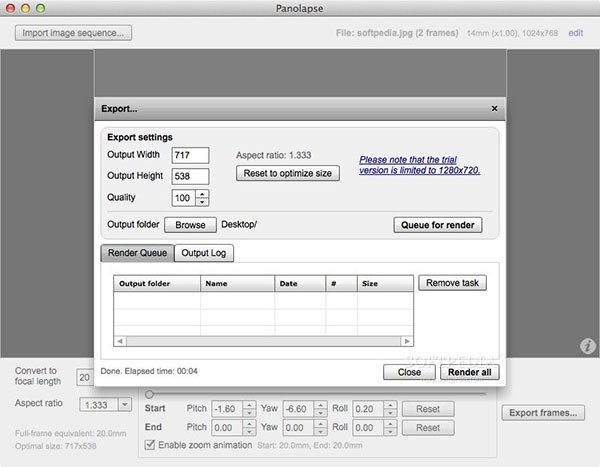
Task: Click the Output Width field
Action: 190,155
